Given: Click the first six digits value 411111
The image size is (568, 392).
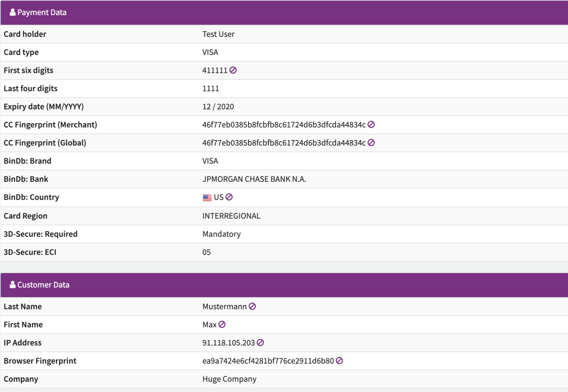Looking at the screenshot, I should (x=215, y=71).
